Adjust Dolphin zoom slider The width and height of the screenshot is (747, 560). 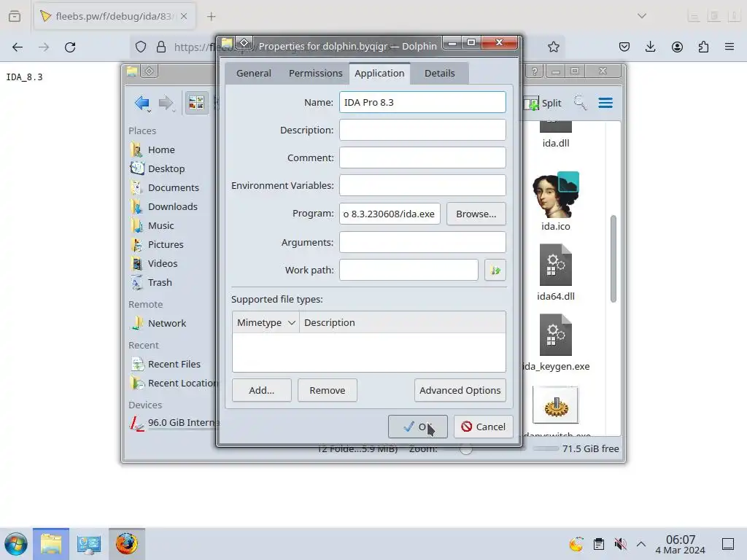[466, 448]
